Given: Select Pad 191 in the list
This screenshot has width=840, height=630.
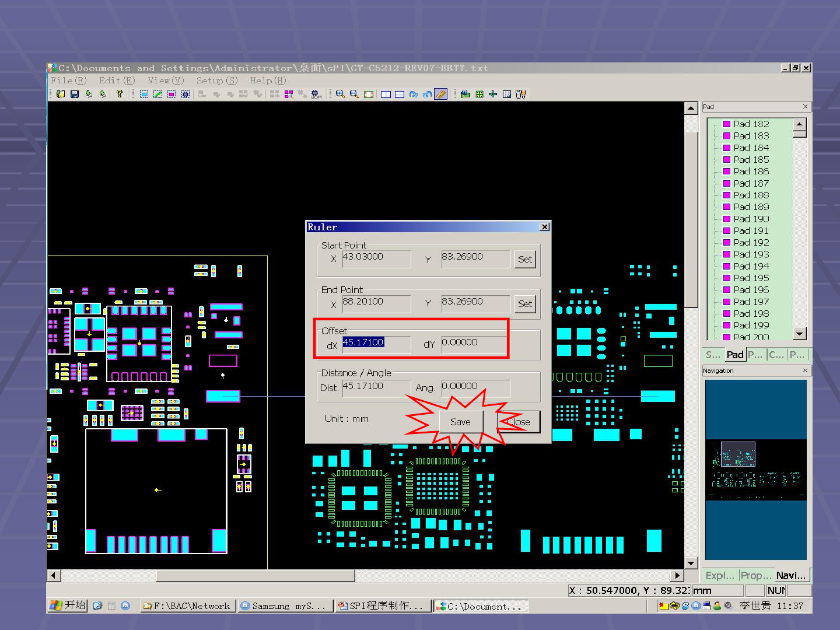Looking at the screenshot, I should 751,231.
